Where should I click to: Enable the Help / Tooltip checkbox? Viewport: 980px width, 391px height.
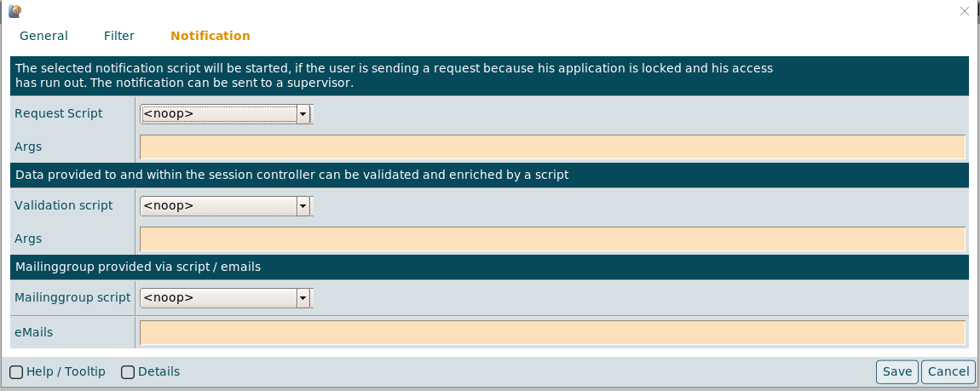click(x=16, y=371)
